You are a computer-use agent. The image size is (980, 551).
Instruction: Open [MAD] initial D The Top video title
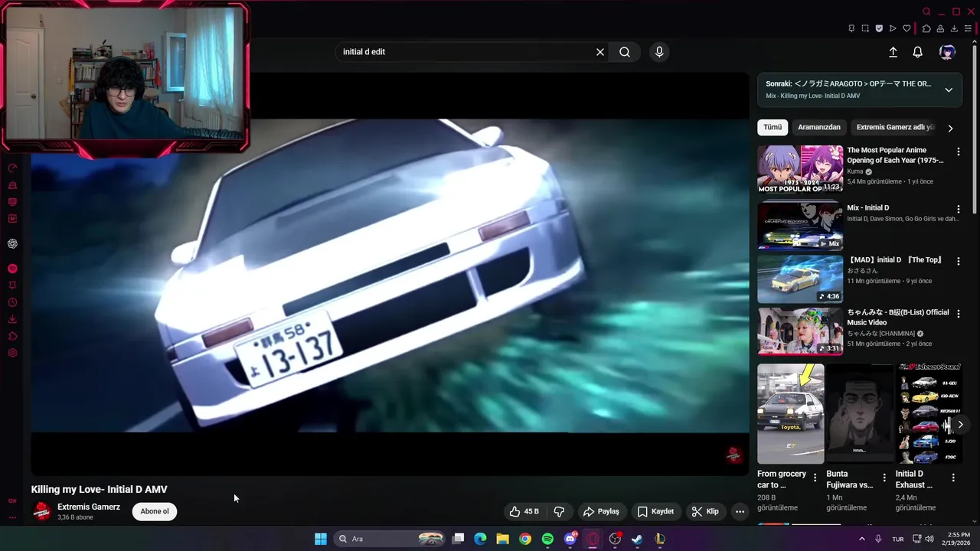tap(894, 260)
